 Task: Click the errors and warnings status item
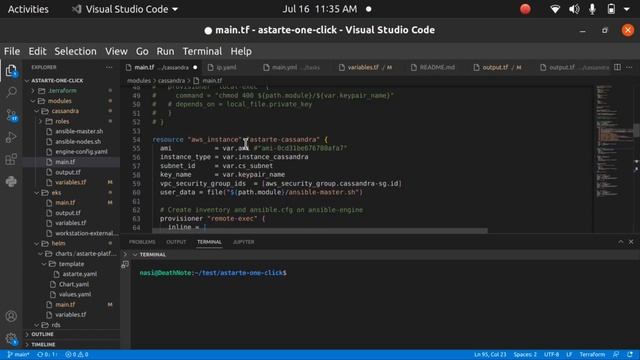[77, 355]
